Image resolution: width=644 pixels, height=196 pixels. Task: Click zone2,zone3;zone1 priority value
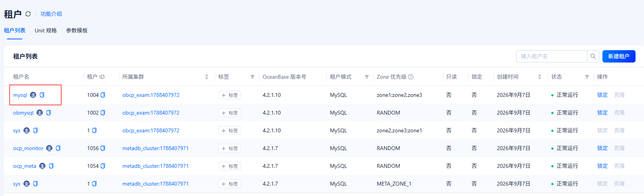pyautogui.click(x=399, y=130)
